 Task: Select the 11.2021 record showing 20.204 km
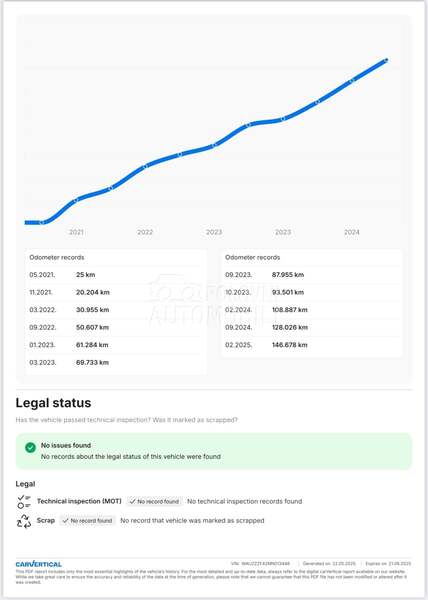(x=115, y=292)
